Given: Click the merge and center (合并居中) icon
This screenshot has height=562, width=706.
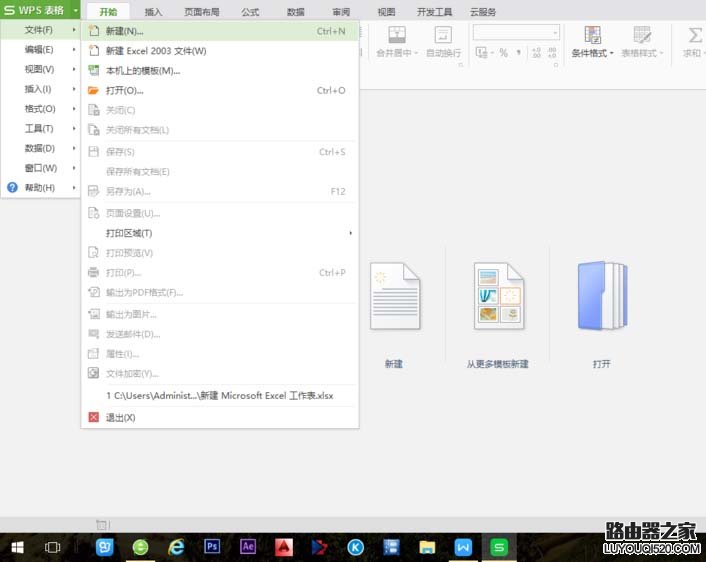Looking at the screenshot, I should pyautogui.click(x=397, y=35).
